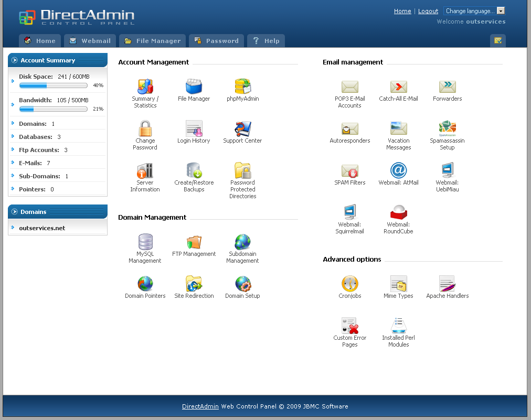
Task: Click the Change Password padlock icon
Action: 145,128
